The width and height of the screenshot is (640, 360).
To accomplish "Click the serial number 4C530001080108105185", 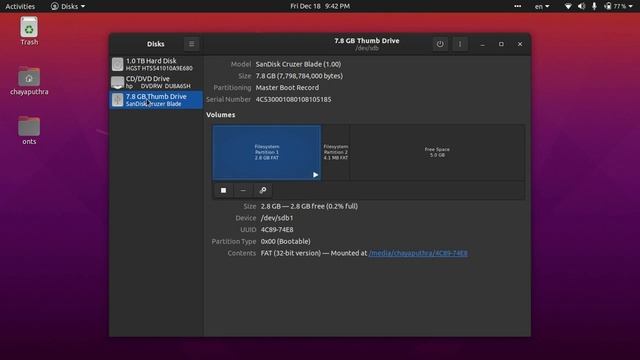I will [293, 99].
